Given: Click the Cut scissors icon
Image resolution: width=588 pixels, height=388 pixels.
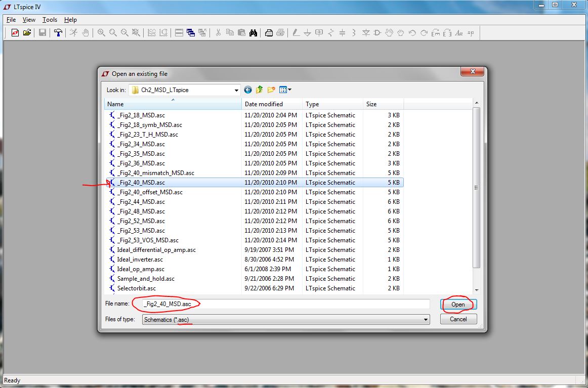Looking at the screenshot, I should coord(218,33).
